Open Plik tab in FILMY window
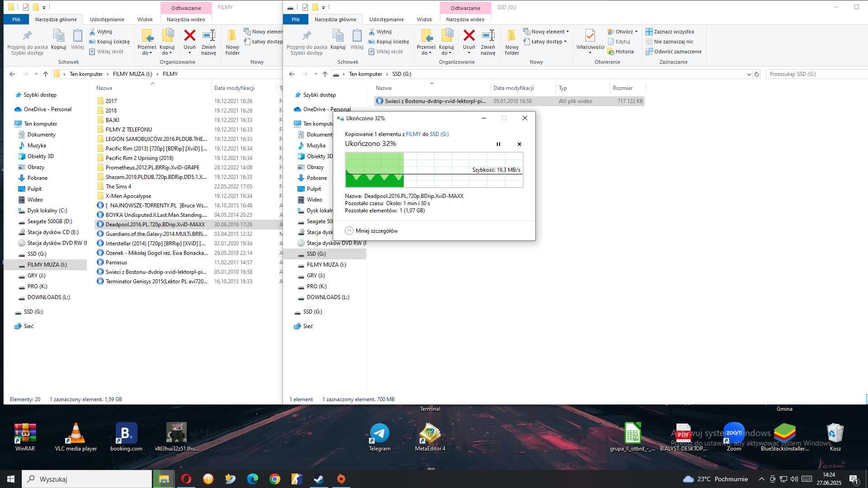The height and width of the screenshot is (488, 868). pos(16,19)
